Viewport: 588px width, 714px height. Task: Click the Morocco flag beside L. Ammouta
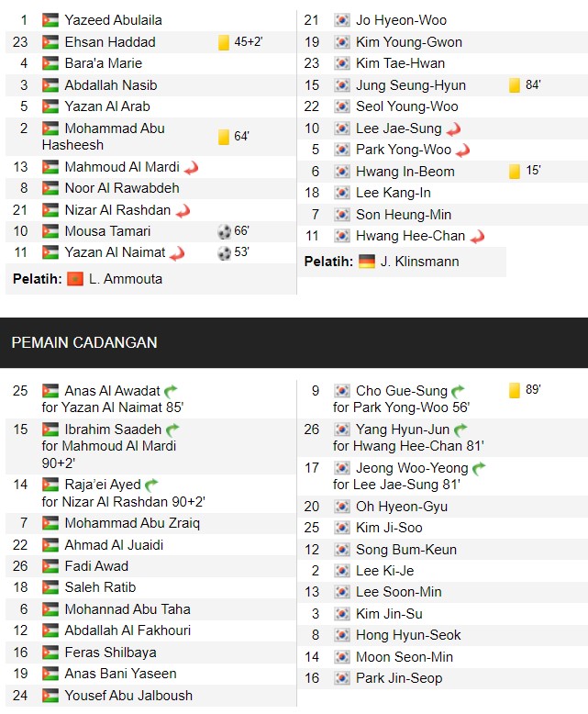tap(75, 279)
